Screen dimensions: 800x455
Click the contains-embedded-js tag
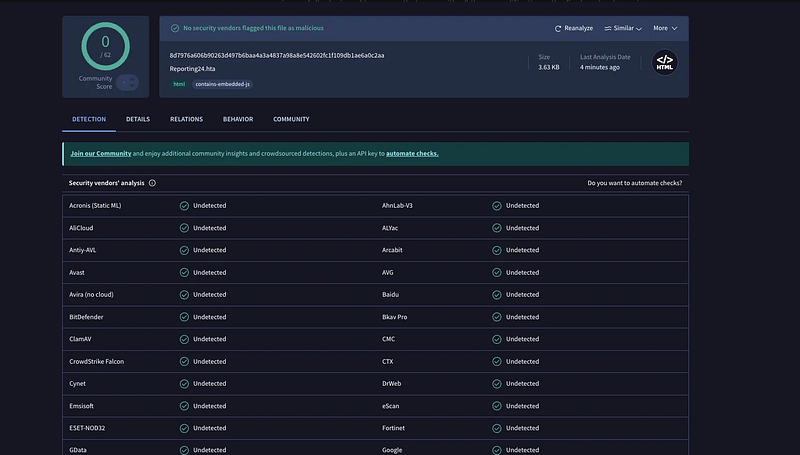click(222, 84)
